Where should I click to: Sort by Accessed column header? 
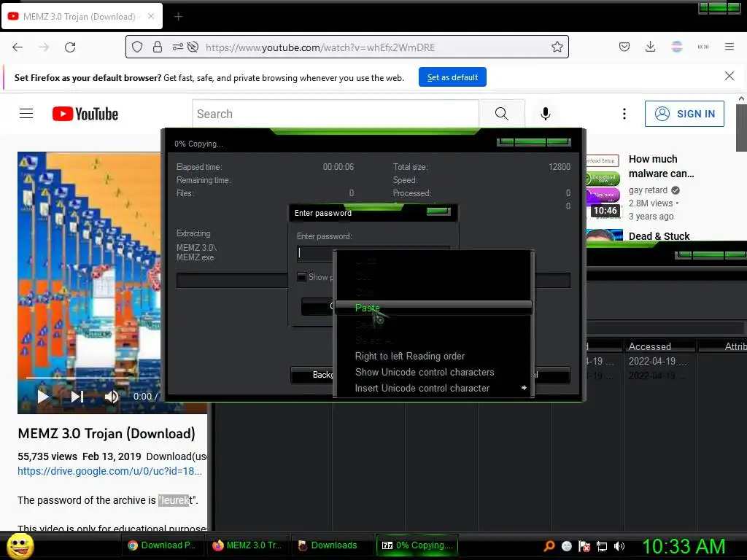[x=660, y=346]
